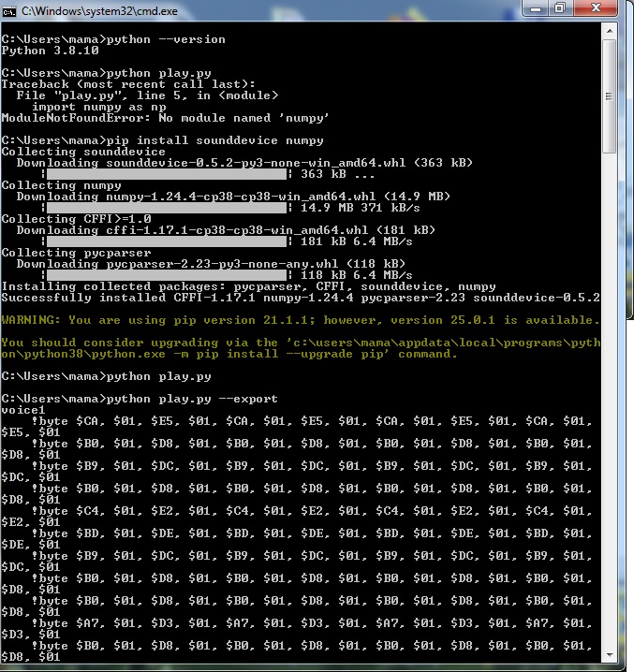The height and width of the screenshot is (672, 634).
Task: Click the 'Successfully installed' line
Action: pos(301,298)
